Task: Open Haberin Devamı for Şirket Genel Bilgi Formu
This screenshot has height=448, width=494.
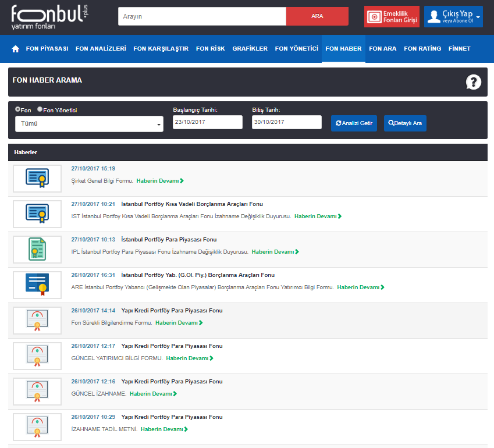Action: (x=160, y=181)
